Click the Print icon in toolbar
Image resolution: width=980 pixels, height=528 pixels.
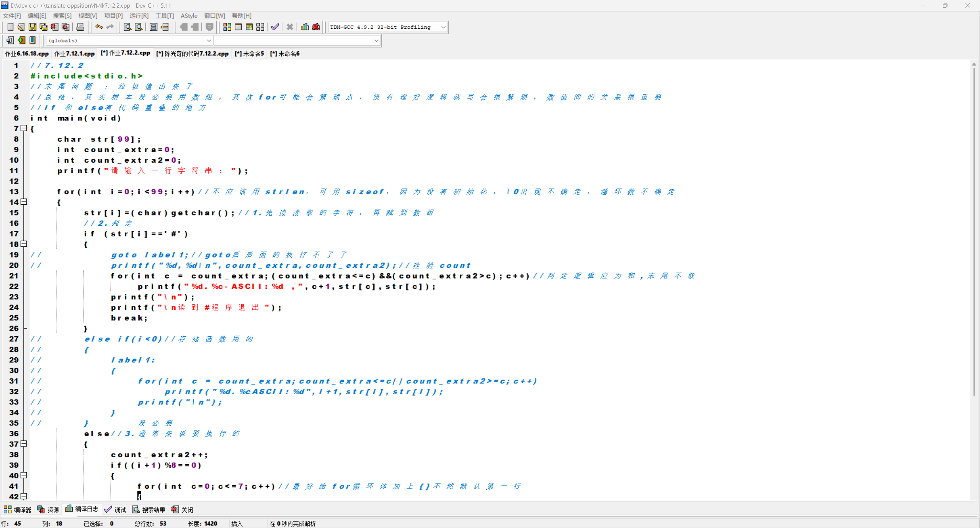click(x=80, y=27)
